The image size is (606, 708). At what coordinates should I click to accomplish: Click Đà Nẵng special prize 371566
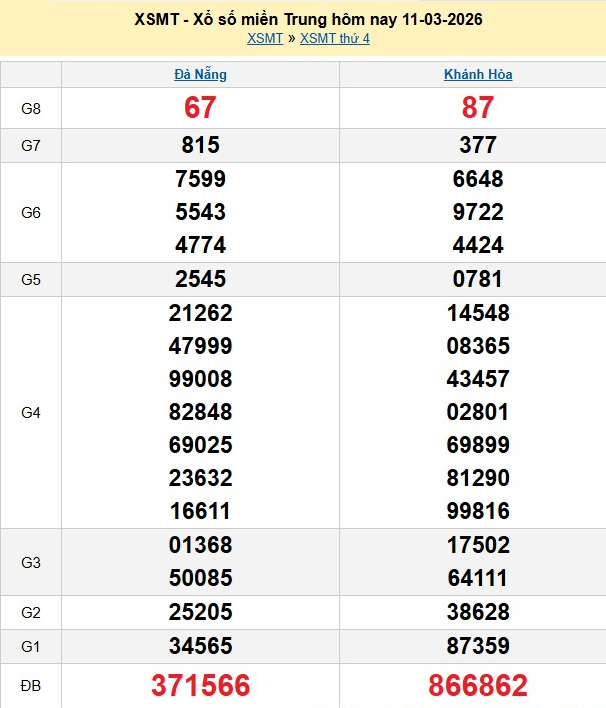pos(200,685)
